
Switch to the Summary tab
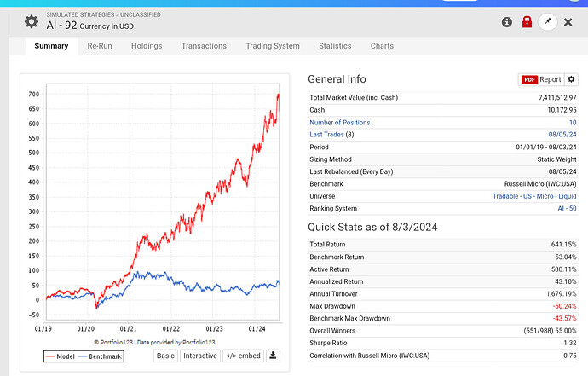51,46
